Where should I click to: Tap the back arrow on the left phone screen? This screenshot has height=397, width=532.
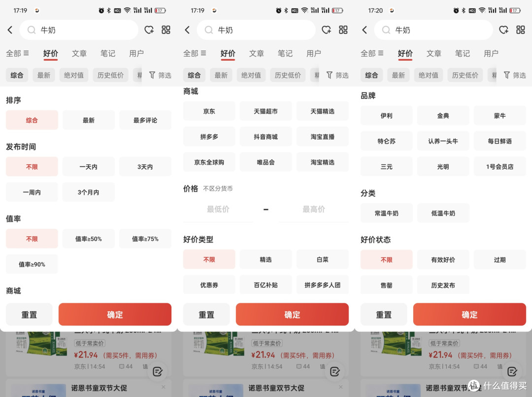(x=10, y=30)
